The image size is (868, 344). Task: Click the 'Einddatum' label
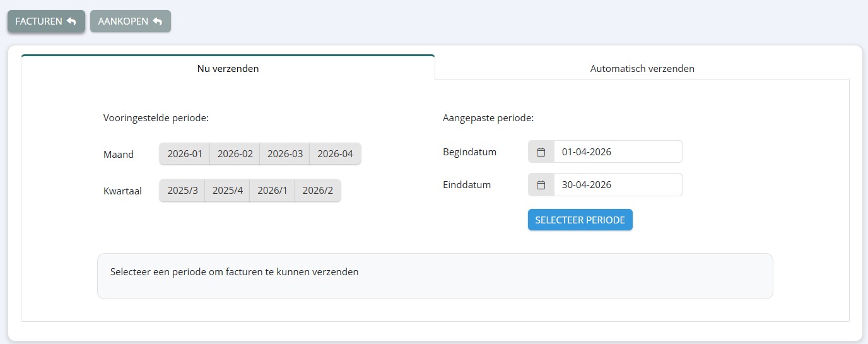[467, 185]
